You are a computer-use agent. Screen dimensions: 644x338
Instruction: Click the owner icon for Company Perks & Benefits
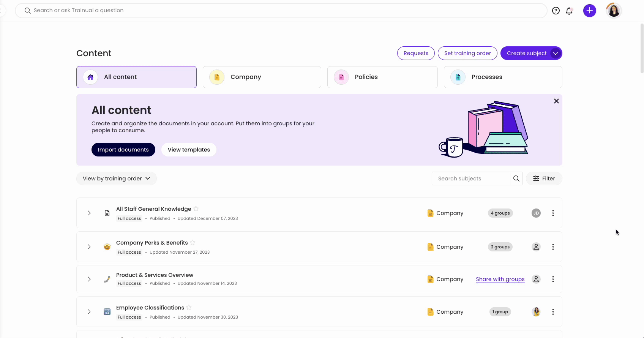536,247
